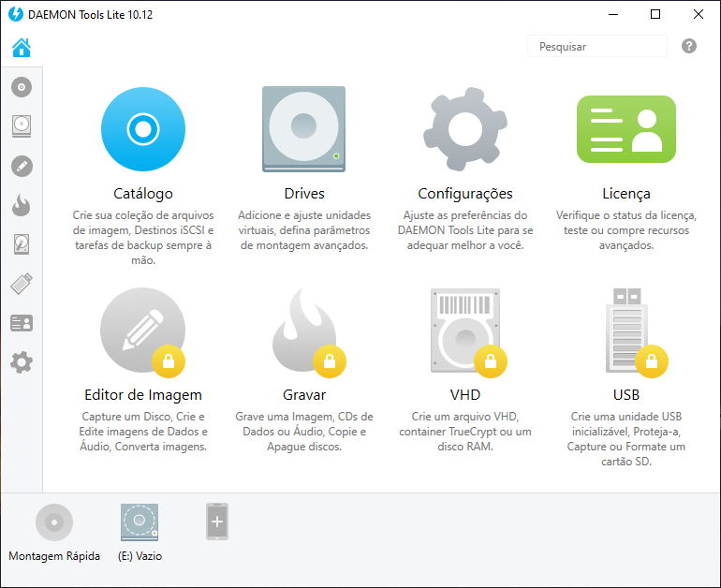Viewport: 721px width, 588px height.
Task: Open the Image Editor pencil sidebar icon
Action: [22, 166]
